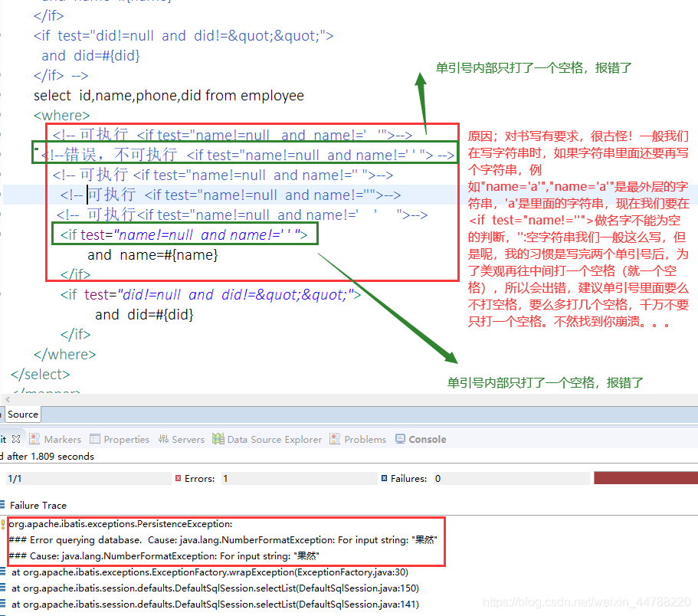Viewport: 698px width, 616px height.
Task: Click the Failure Trace section icon
Action: click(x=5, y=505)
